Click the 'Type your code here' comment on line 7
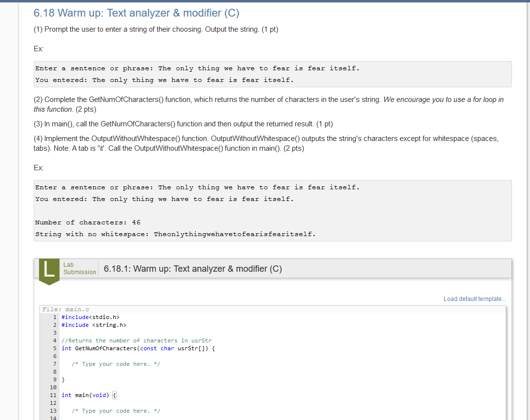The width and height of the screenshot is (530, 420). point(116,364)
